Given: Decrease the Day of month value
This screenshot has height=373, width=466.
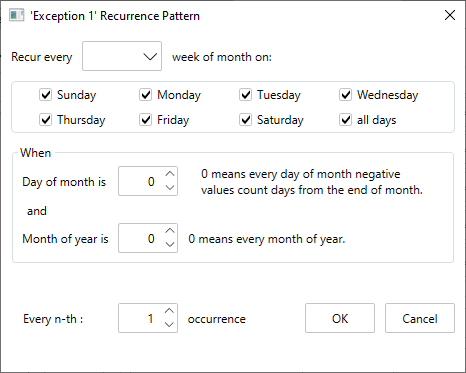Looking at the screenshot, I should [170, 188].
